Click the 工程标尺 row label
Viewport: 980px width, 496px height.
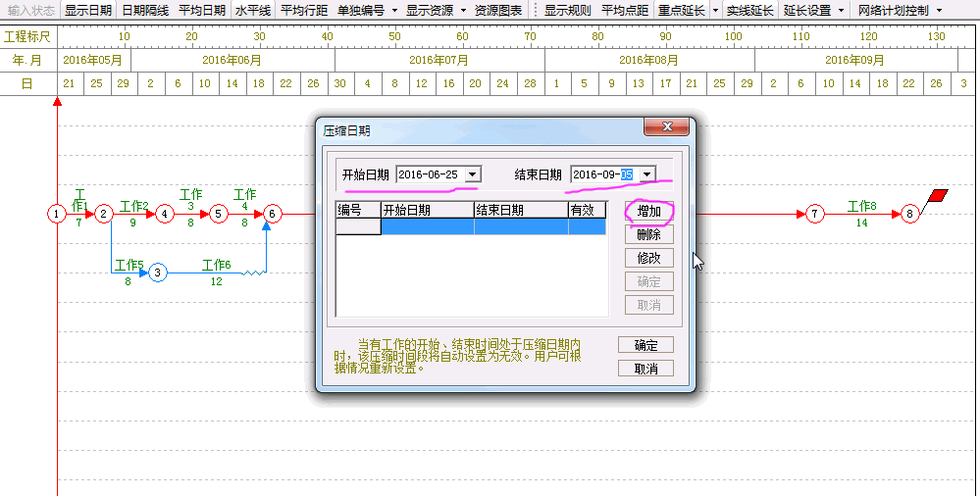pos(27,36)
